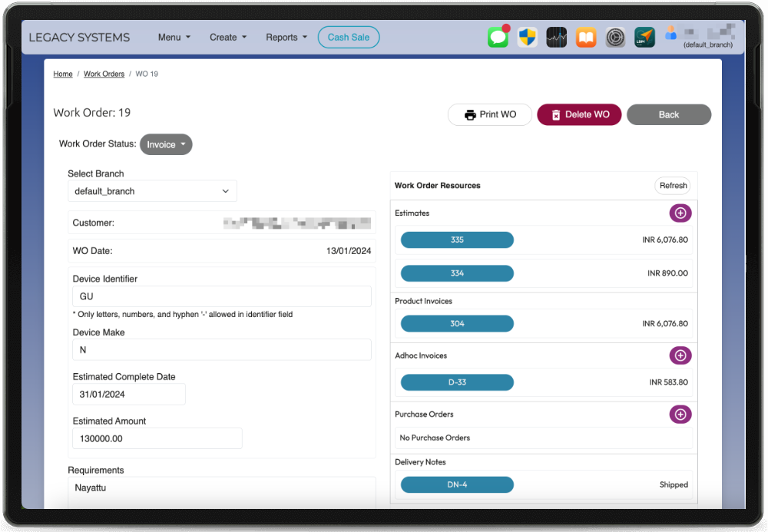Click the Estimated Amount input field
The width and height of the screenshot is (768, 532).
(x=157, y=438)
